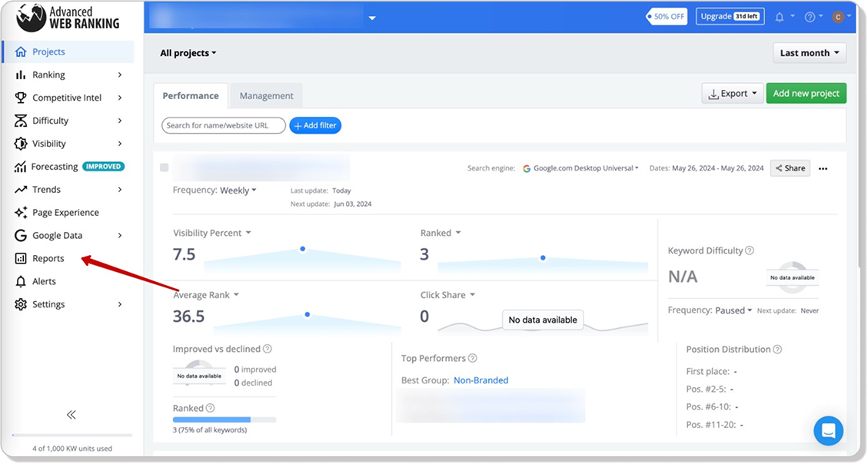
Task: Open the All projects dropdown
Action: tap(188, 53)
